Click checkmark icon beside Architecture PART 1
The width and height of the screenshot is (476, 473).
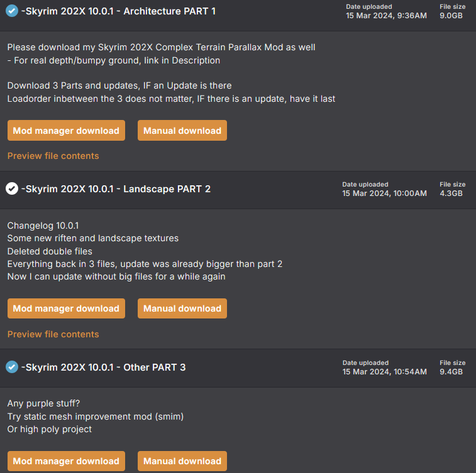[12, 11]
